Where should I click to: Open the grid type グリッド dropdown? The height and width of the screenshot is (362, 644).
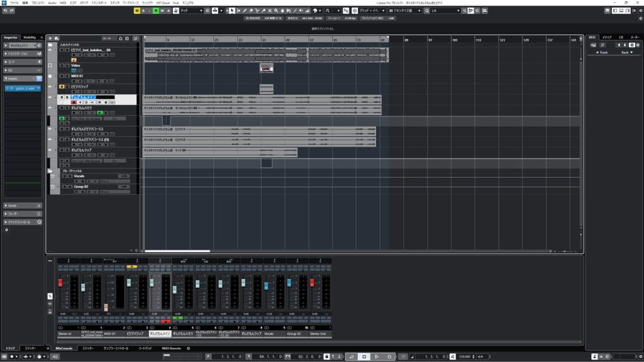(372, 11)
